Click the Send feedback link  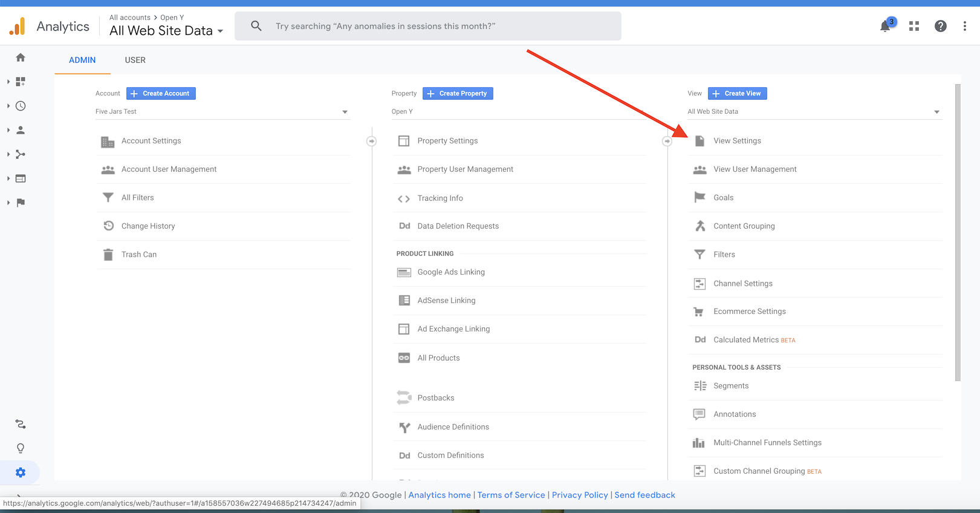[645, 495]
